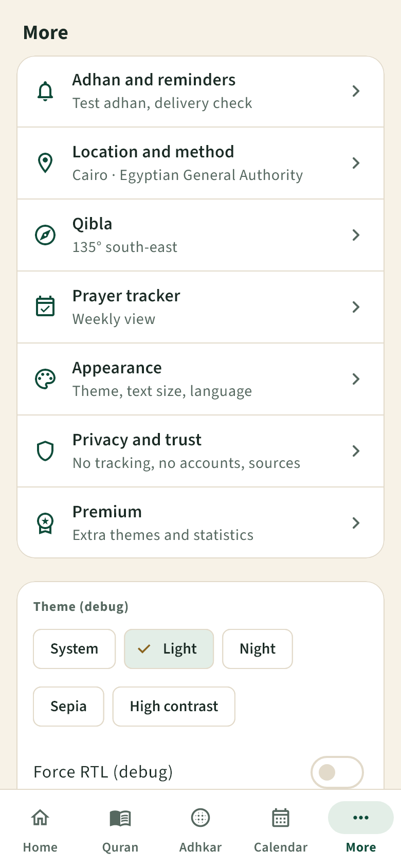Image resolution: width=401 pixels, height=868 pixels.
Task: Return to the Home tab
Action: [x=40, y=829]
